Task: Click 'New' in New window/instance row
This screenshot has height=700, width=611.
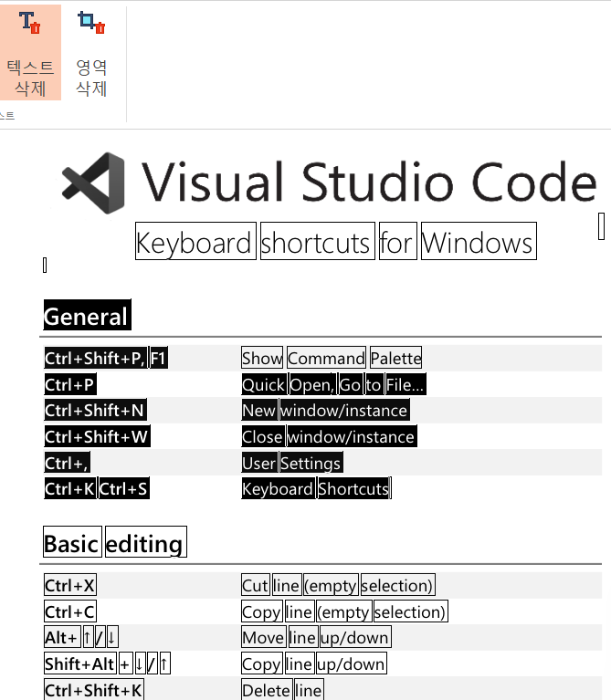Action: click(259, 411)
